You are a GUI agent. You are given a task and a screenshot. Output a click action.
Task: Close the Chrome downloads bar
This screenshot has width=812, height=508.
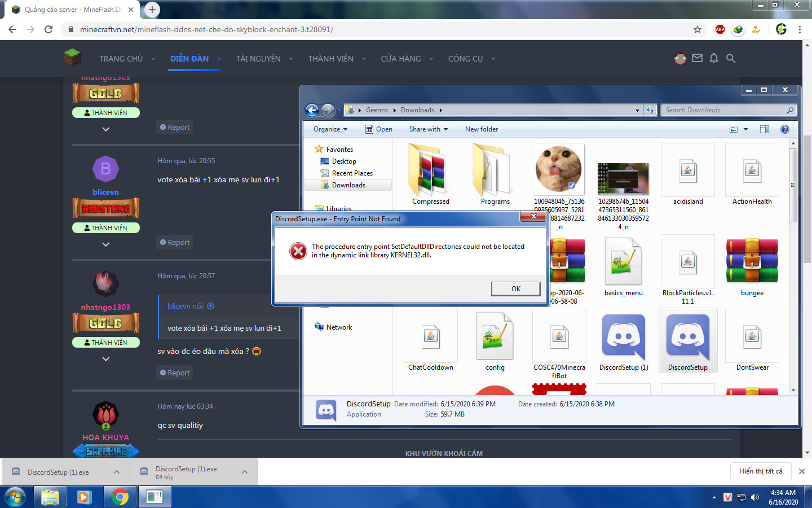tap(802, 471)
